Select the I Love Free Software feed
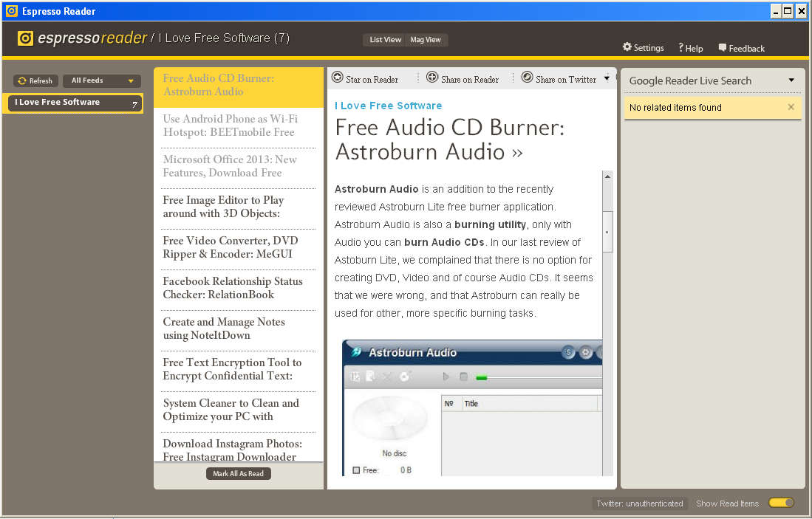The width and height of the screenshot is (812, 519). pos(74,103)
